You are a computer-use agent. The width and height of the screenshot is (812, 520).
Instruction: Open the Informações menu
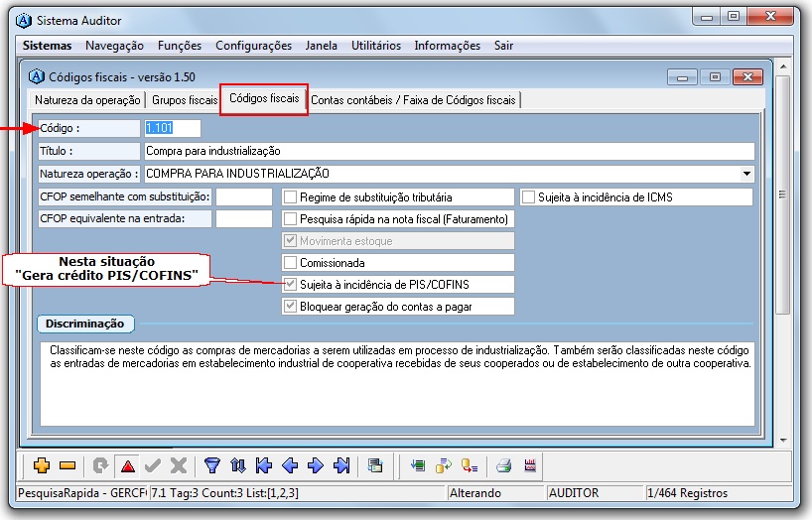448,46
